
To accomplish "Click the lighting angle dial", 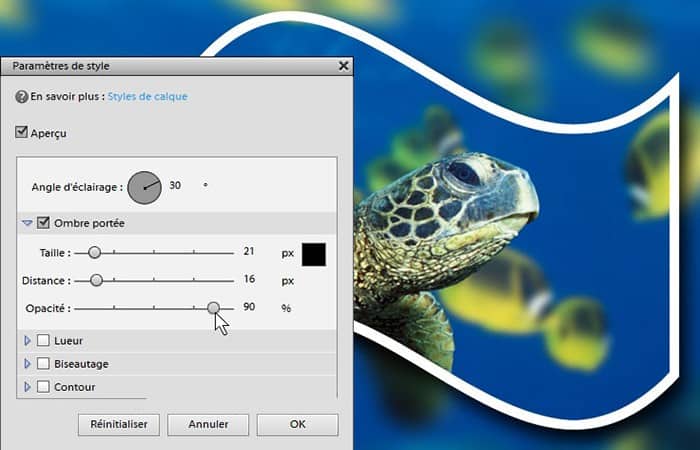I will (x=144, y=188).
